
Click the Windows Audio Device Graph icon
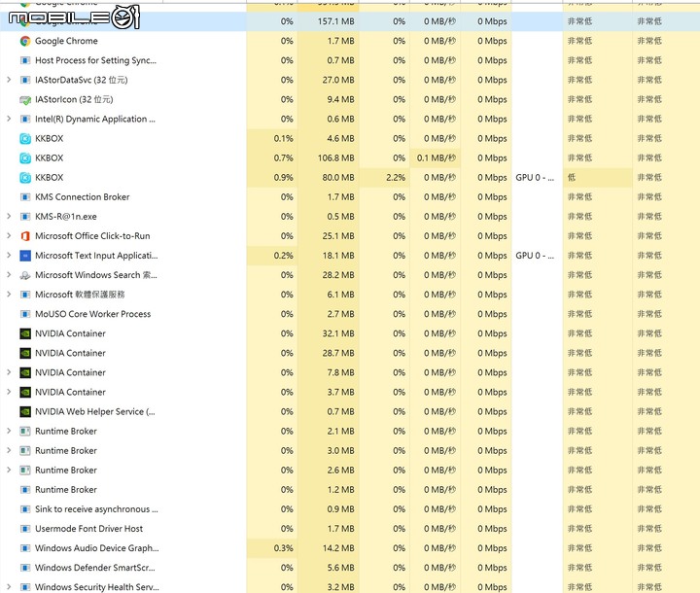[x=25, y=548]
